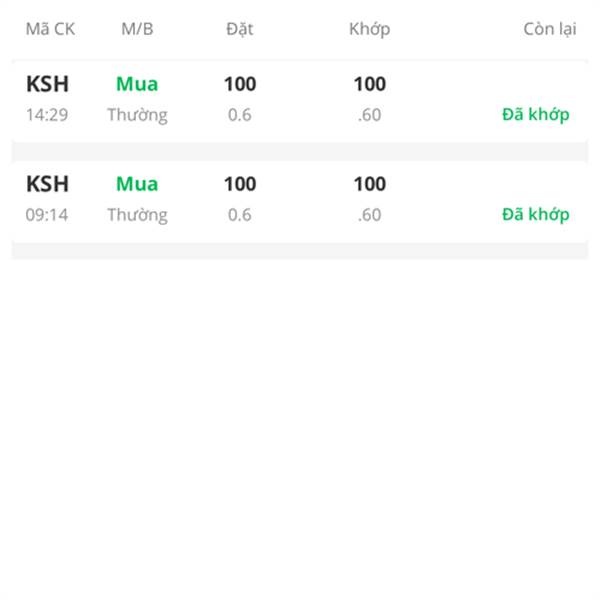Tap Mua label in the 14:29 order
600x600 pixels.
click(x=137, y=84)
